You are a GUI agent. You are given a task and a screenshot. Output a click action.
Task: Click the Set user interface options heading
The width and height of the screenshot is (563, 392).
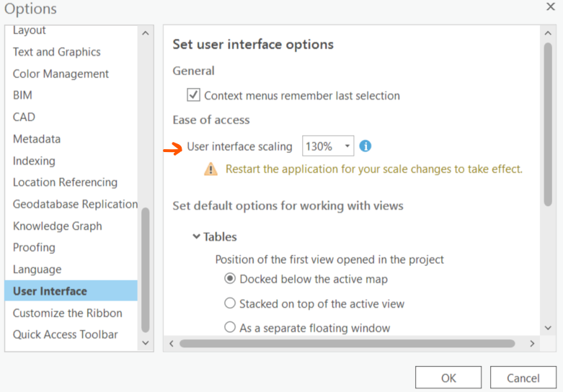pyautogui.click(x=253, y=45)
